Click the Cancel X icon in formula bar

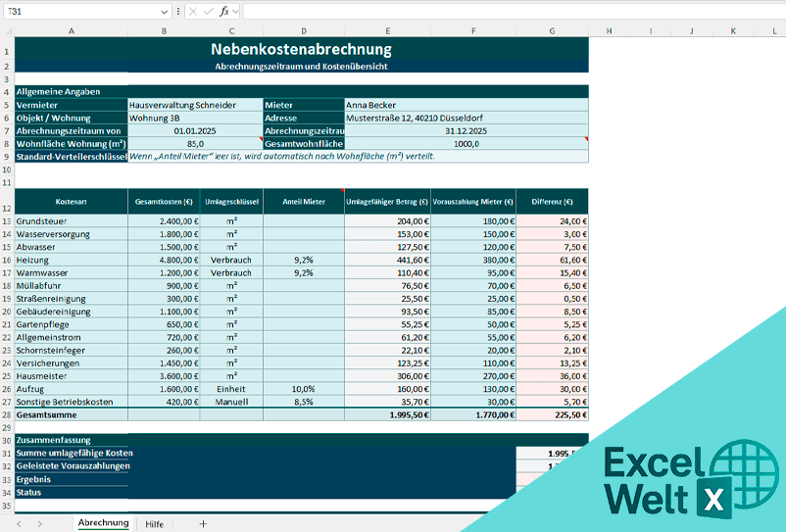[190, 11]
